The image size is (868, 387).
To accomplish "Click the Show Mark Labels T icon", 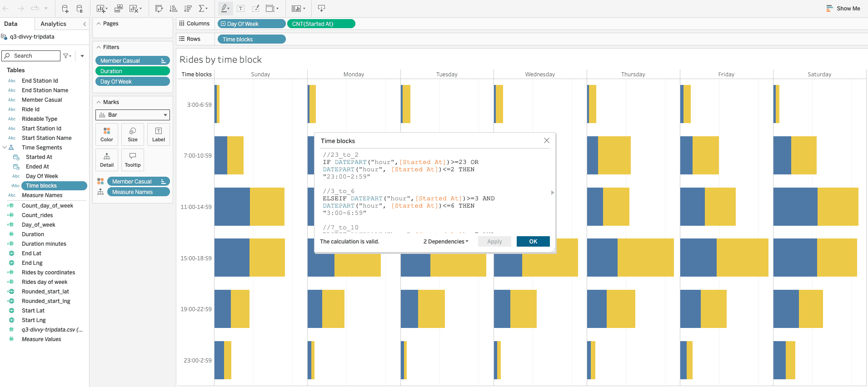I will click(x=241, y=9).
